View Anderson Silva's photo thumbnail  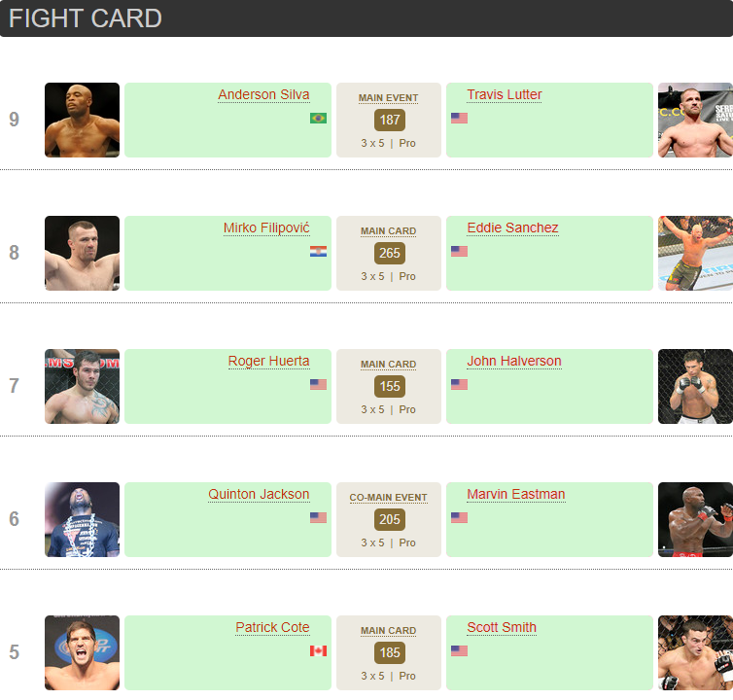[x=82, y=120]
